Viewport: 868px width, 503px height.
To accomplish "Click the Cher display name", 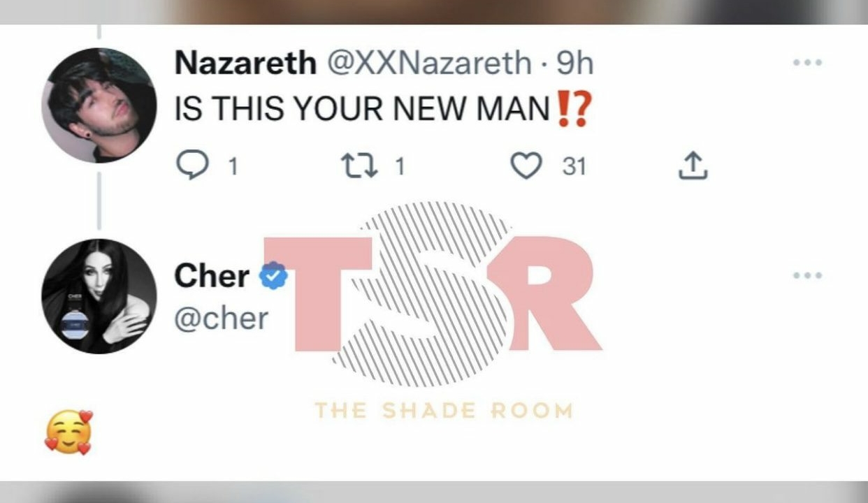I will click(212, 277).
